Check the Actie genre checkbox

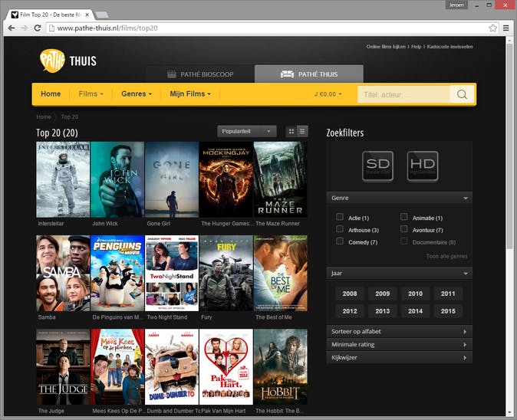340,218
